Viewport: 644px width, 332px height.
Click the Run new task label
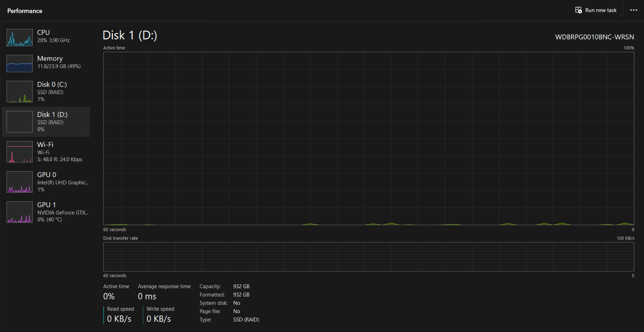coord(601,10)
